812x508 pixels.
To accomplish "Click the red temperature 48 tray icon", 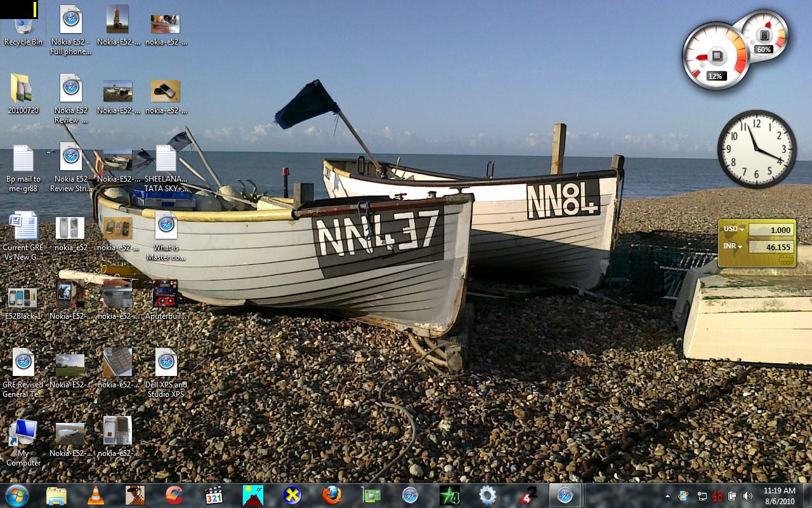I will [717, 496].
